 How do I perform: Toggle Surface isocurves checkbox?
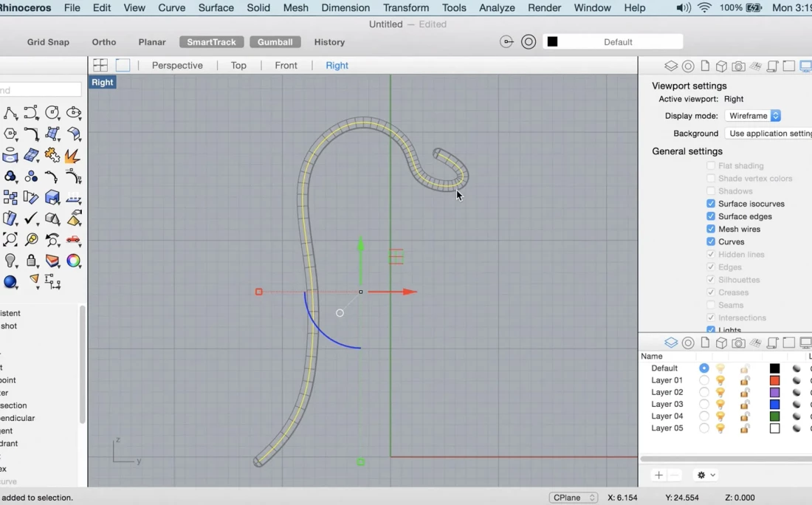pos(711,204)
